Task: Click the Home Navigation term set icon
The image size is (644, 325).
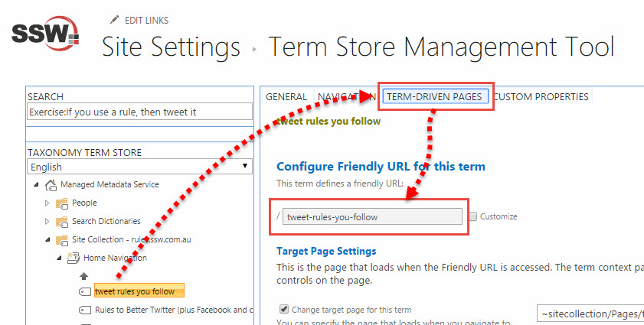Action: [x=74, y=258]
